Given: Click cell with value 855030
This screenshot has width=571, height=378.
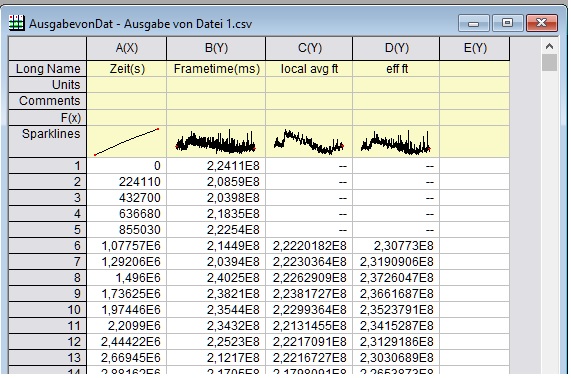Looking at the screenshot, I should click(126, 230).
